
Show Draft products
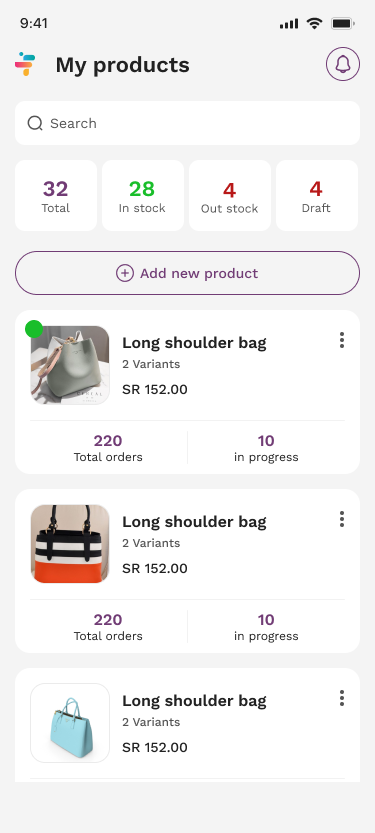[317, 196]
